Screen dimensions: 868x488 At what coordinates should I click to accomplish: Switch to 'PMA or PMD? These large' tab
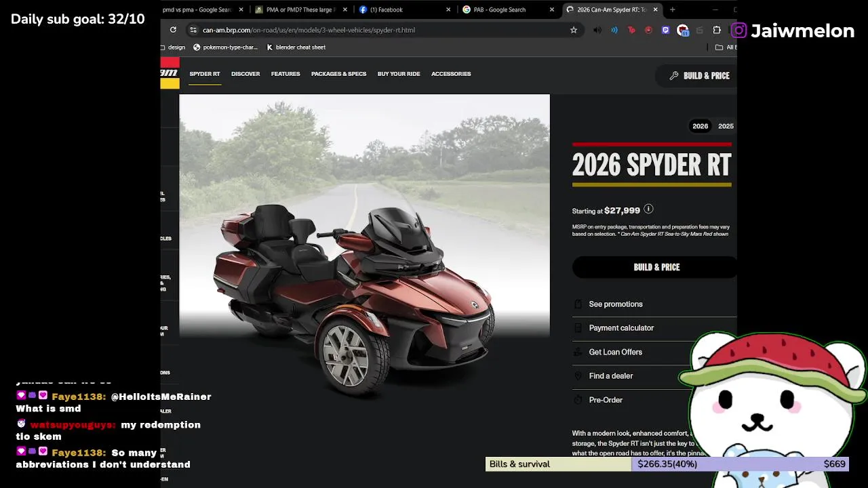tap(302, 9)
